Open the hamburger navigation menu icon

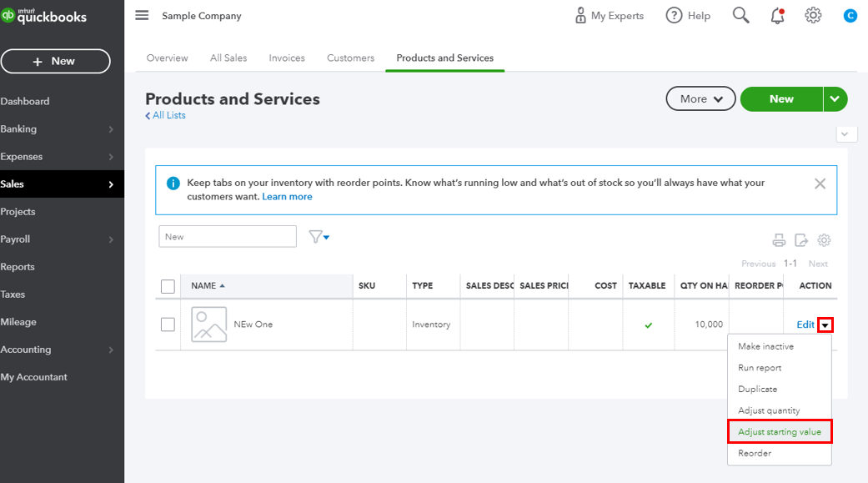point(142,16)
